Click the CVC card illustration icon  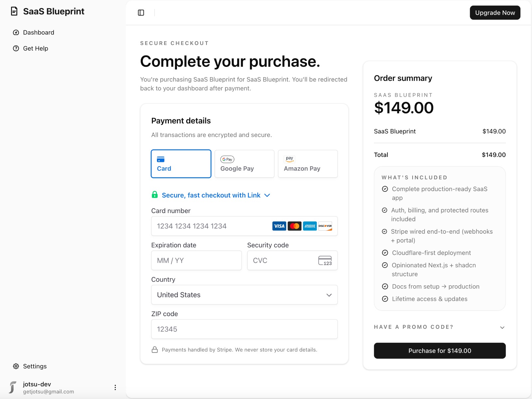click(x=325, y=260)
